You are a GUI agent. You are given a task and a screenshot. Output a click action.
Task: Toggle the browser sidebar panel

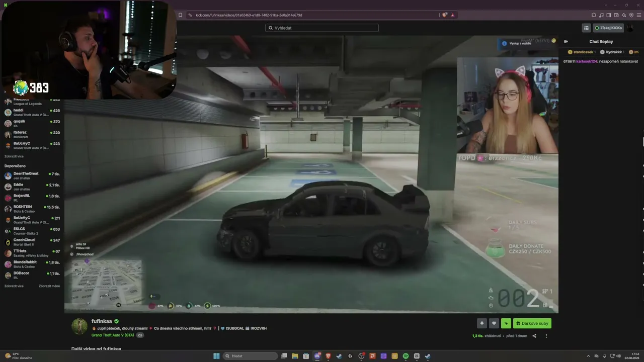pos(609,15)
